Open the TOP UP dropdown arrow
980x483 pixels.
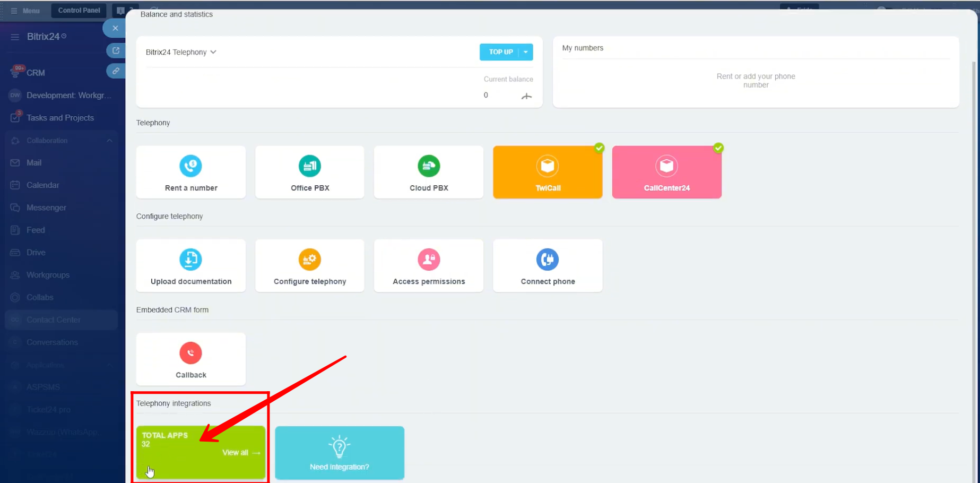tap(526, 52)
